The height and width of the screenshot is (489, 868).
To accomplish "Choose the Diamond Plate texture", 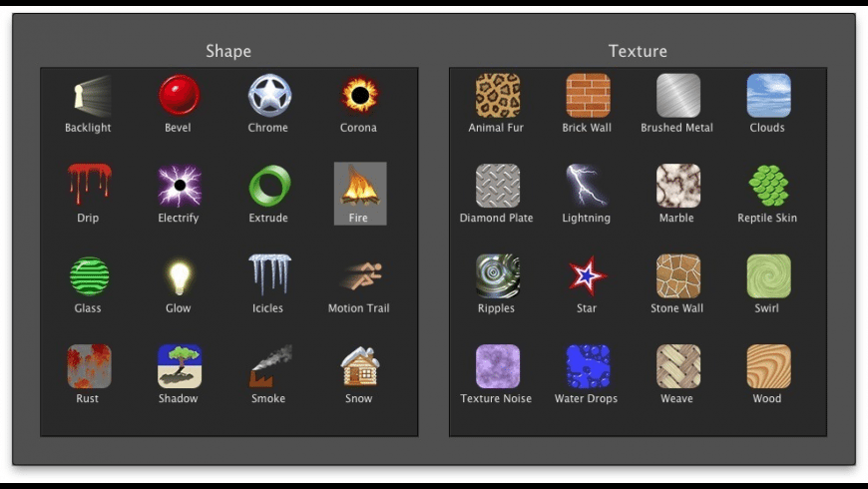I will [498, 186].
